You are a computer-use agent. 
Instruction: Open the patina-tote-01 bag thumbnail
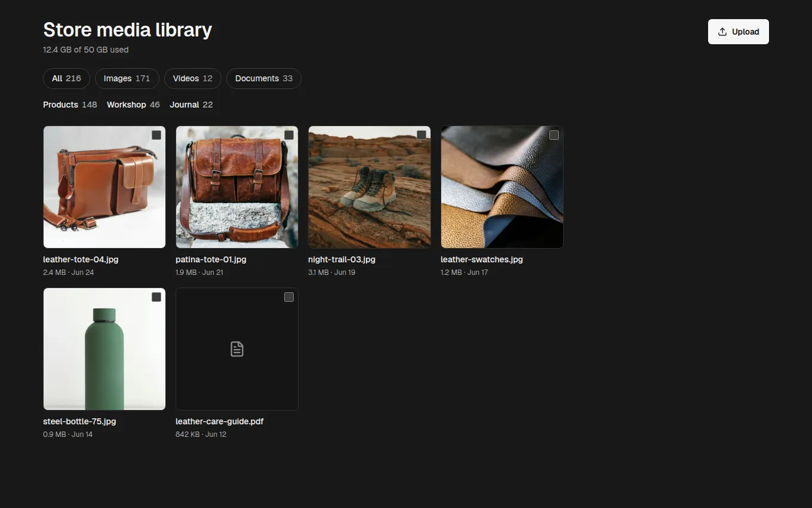[x=237, y=187]
